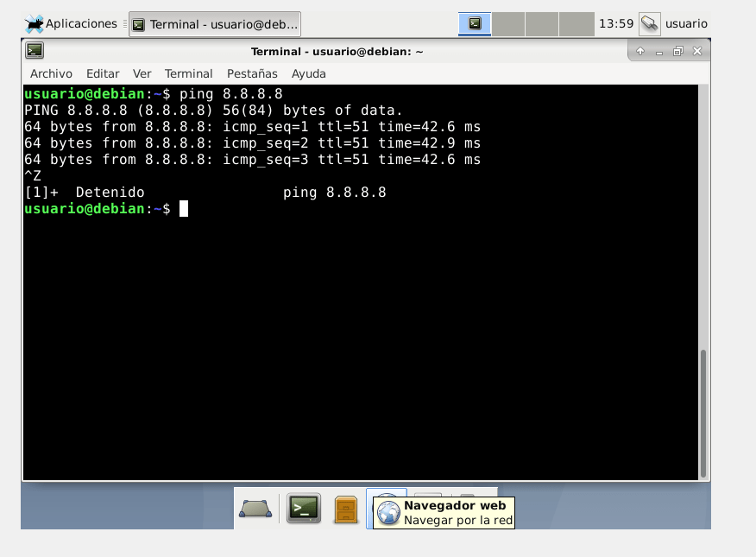
Task: Expand the Archivo menu
Action: click(51, 73)
